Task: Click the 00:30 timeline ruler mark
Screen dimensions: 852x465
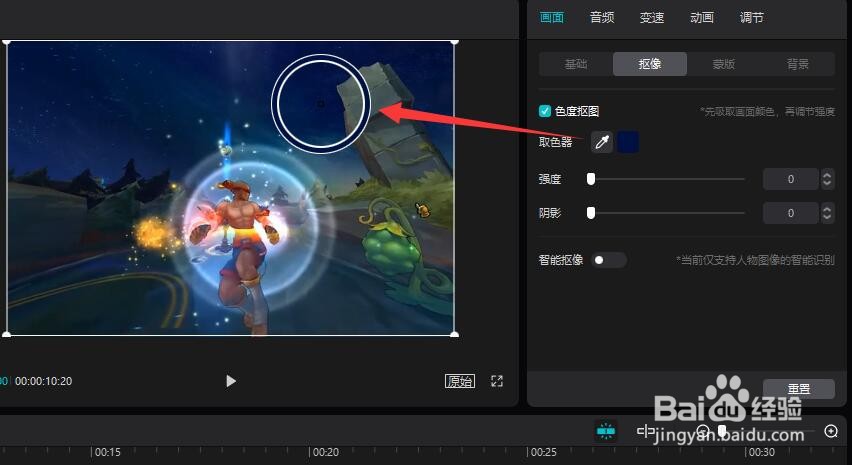Action: [761, 452]
